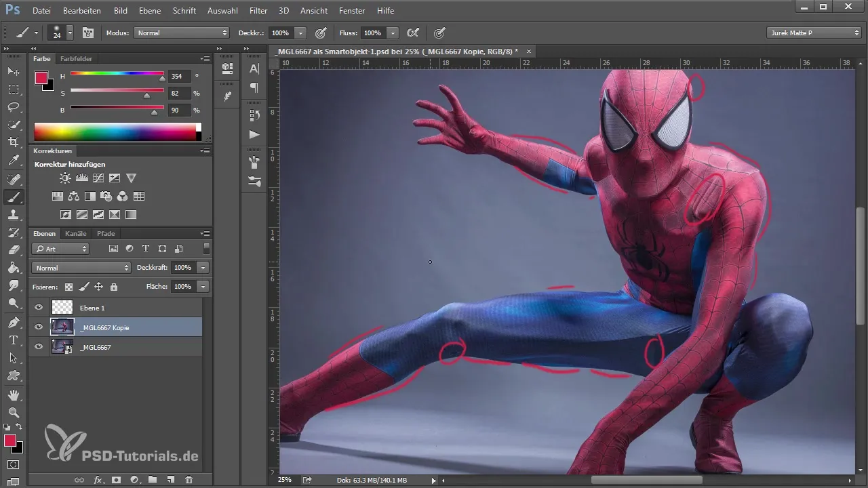Screen dimensions: 868x488
Task: Select the Quick Selection tool
Action: pos(14,125)
